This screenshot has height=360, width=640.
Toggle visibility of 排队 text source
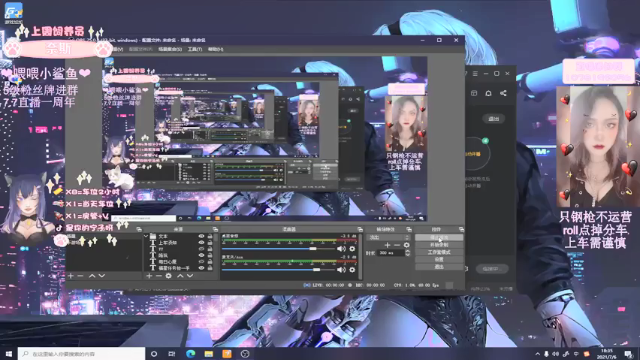[201, 255]
